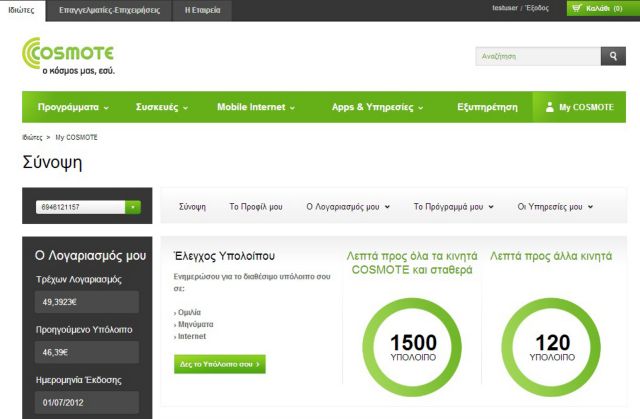The height and width of the screenshot is (419, 640).
Task: Click the Έλεγχος Υπολοίπου heading
Action: [x=224, y=256]
